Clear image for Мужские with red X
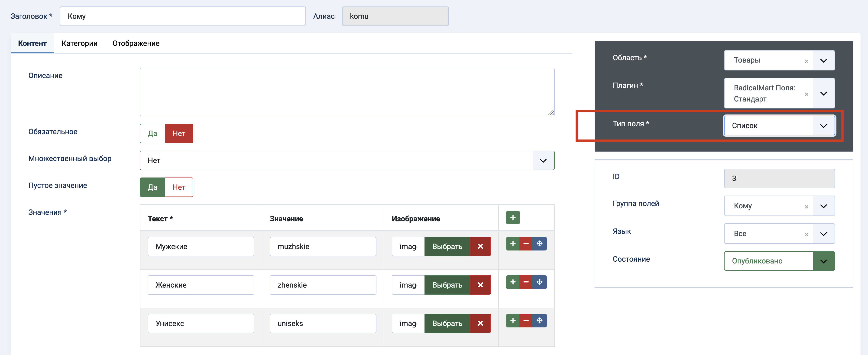The width and height of the screenshot is (868, 355). (x=480, y=247)
